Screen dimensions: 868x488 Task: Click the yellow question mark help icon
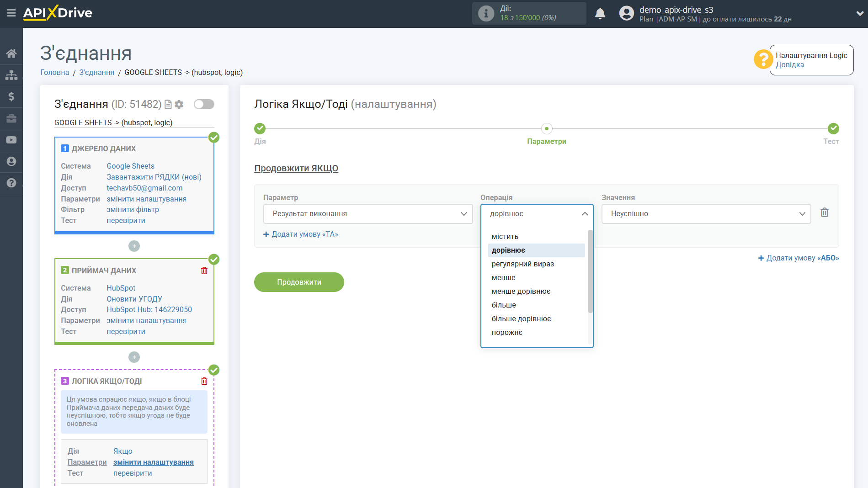763,59
